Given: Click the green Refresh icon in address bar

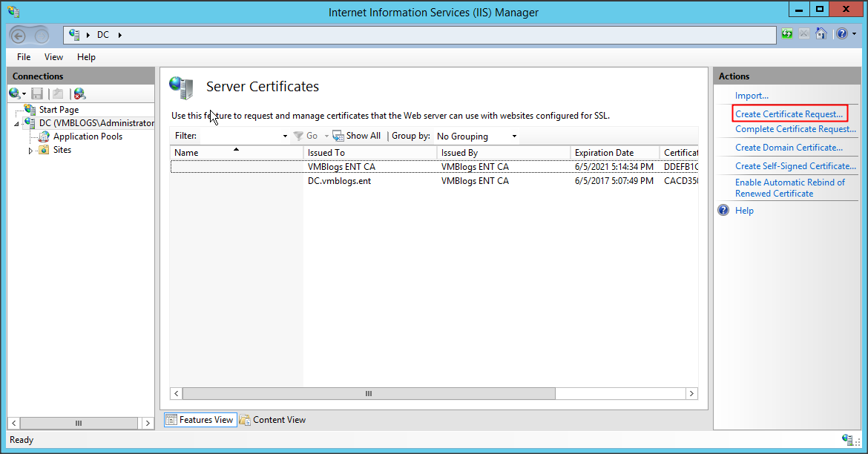Looking at the screenshot, I should click(x=787, y=34).
